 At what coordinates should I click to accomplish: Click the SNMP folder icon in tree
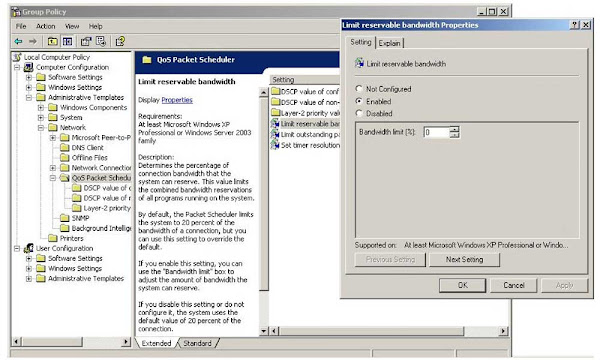[65, 218]
